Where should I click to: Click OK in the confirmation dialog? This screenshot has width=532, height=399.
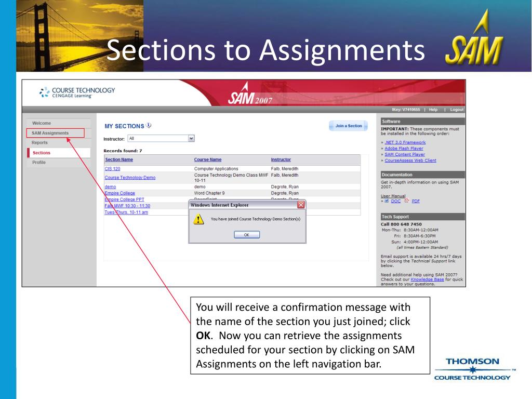[247, 235]
